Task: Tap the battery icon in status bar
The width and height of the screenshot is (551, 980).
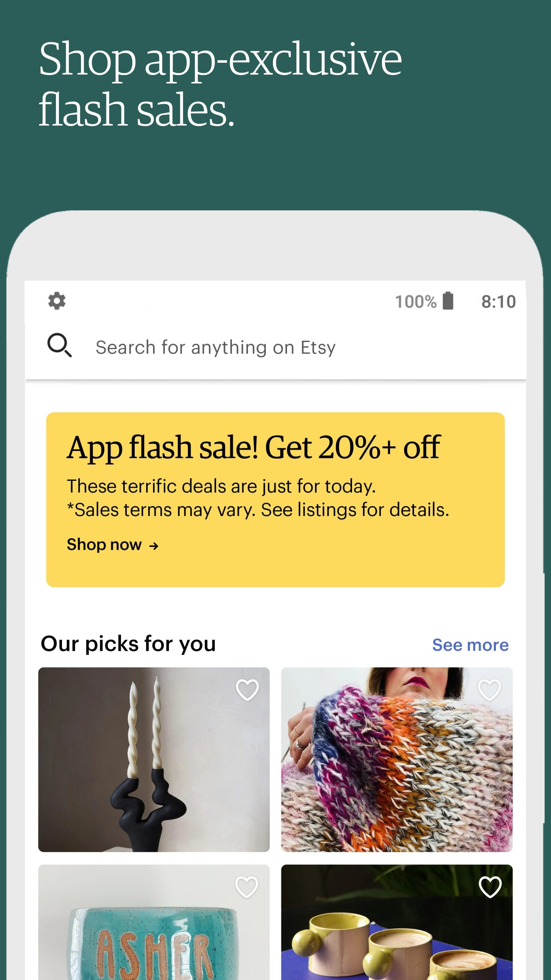Action: point(448,301)
